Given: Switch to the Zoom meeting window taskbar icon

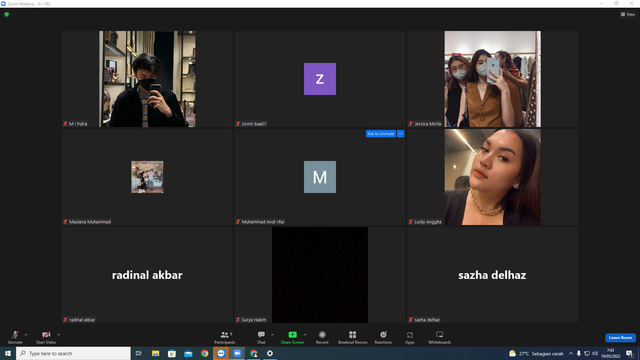Looking at the screenshot, I should point(237,353).
